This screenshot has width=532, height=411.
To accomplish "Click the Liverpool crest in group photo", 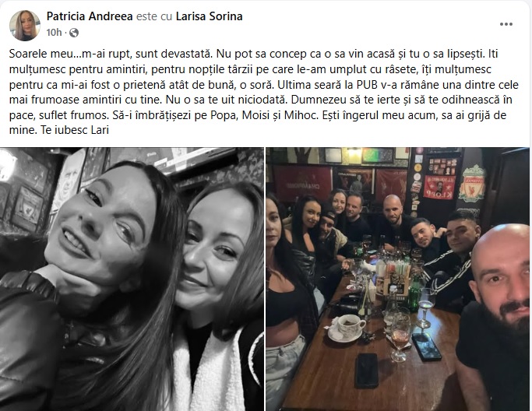I will 472,184.
